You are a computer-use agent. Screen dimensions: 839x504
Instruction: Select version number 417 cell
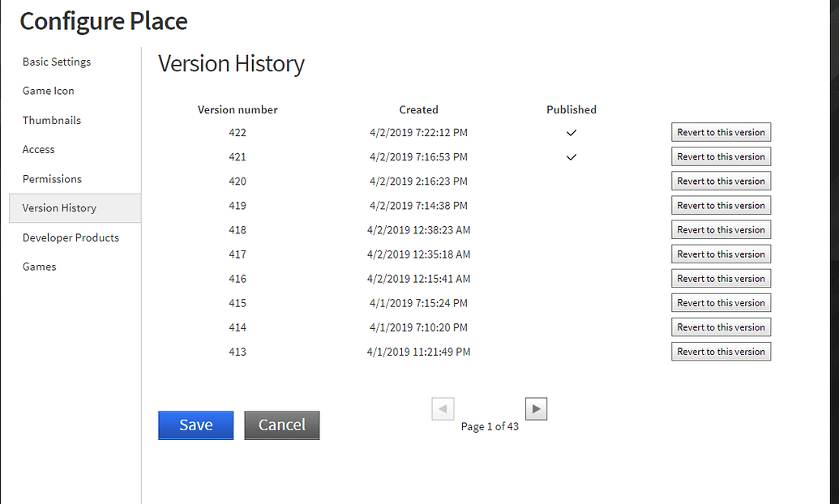click(x=238, y=254)
